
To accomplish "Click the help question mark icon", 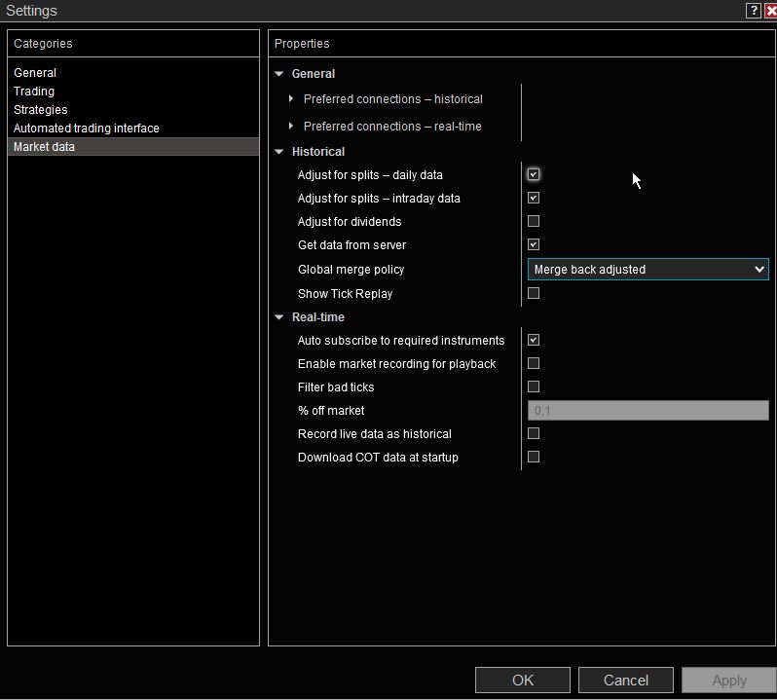I will point(754,11).
